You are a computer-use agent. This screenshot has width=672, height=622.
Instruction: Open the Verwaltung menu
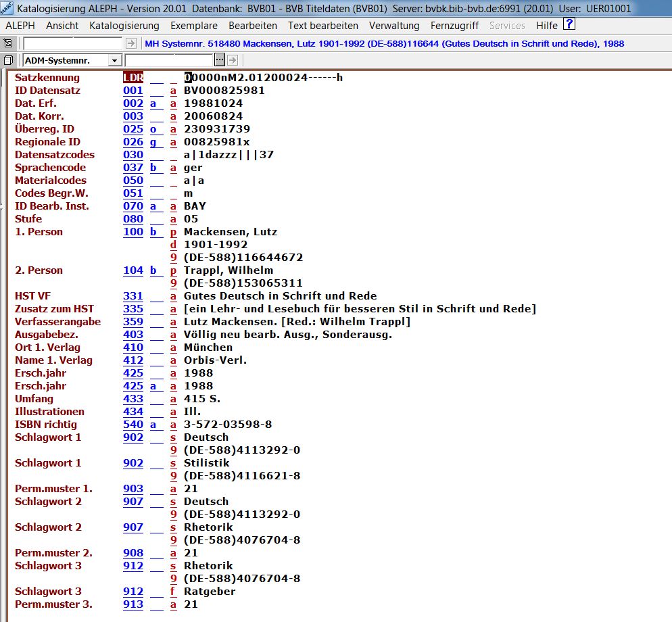coord(394,26)
